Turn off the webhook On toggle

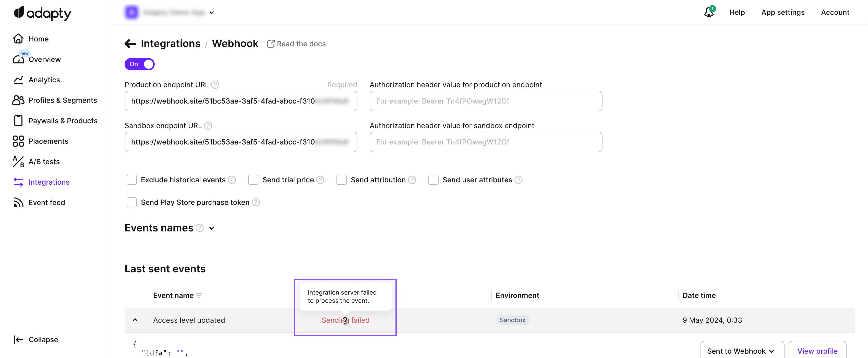tap(139, 64)
